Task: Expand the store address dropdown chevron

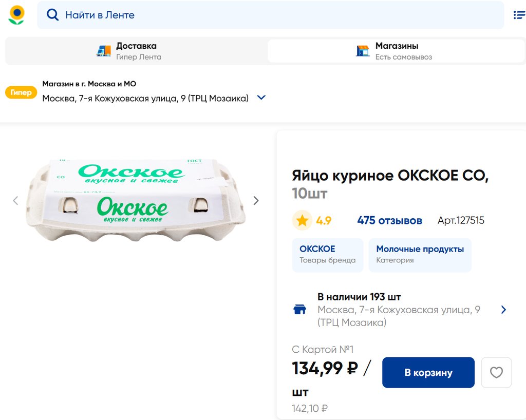Action: pos(261,98)
